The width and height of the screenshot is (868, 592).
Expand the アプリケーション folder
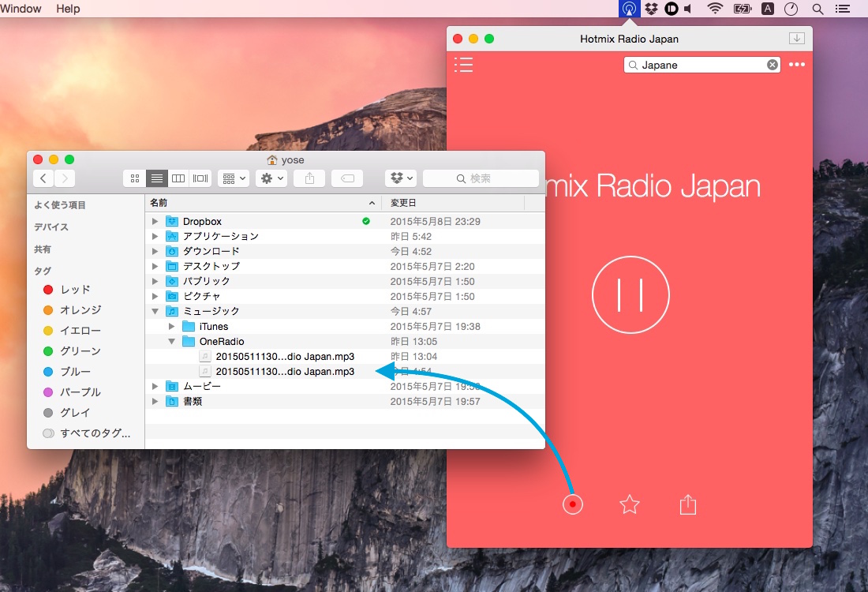(x=155, y=236)
